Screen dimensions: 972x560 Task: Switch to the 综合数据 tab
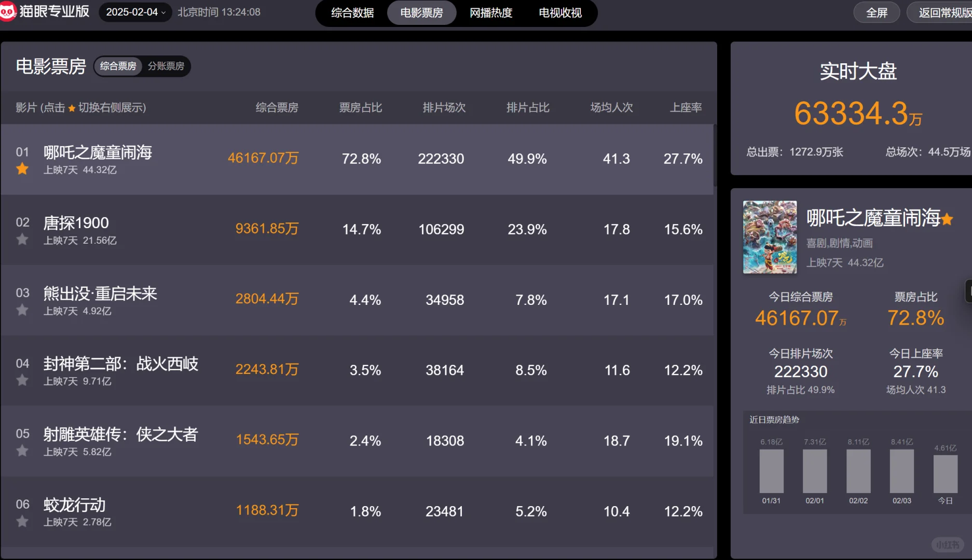352,13
